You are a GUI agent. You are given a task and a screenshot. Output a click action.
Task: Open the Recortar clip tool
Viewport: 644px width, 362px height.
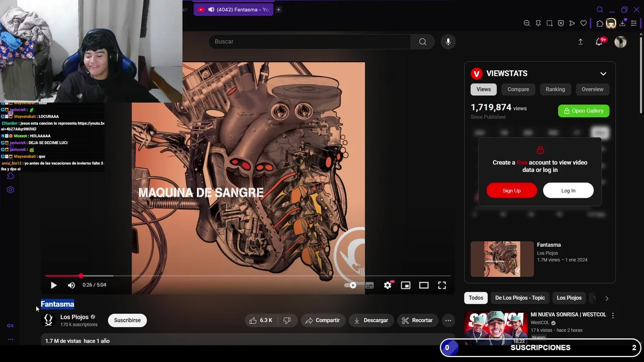417,320
